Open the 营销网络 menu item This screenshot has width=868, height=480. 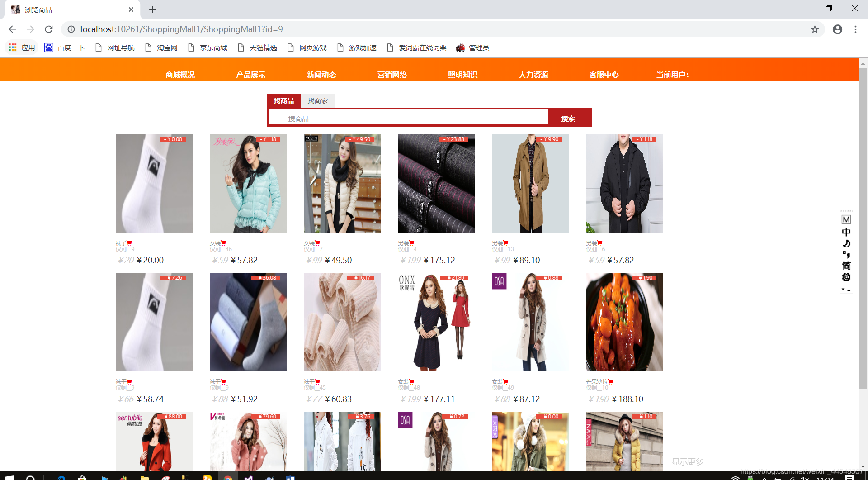tap(392, 75)
